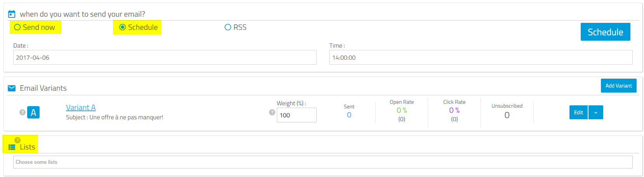This screenshot has height=177, width=644.
Task: Expand the dropdown arrow next to Edit
Action: 596,112
